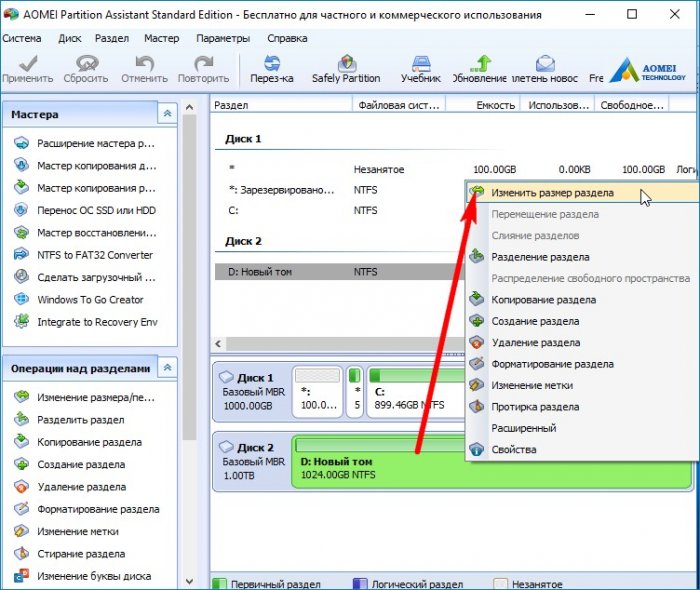Launch Мастер копирования раздела wizard
The width and height of the screenshot is (700, 590).
84,188
